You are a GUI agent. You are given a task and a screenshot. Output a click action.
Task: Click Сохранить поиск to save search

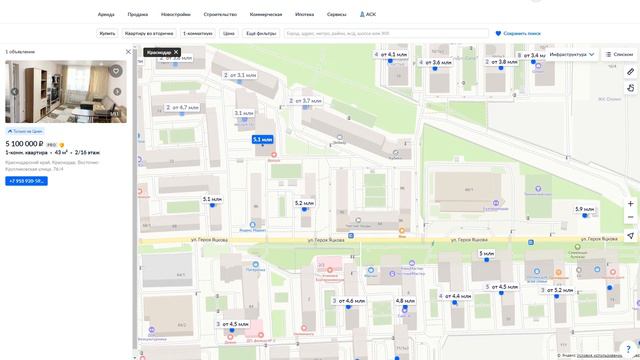pyautogui.click(x=522, y=33)
